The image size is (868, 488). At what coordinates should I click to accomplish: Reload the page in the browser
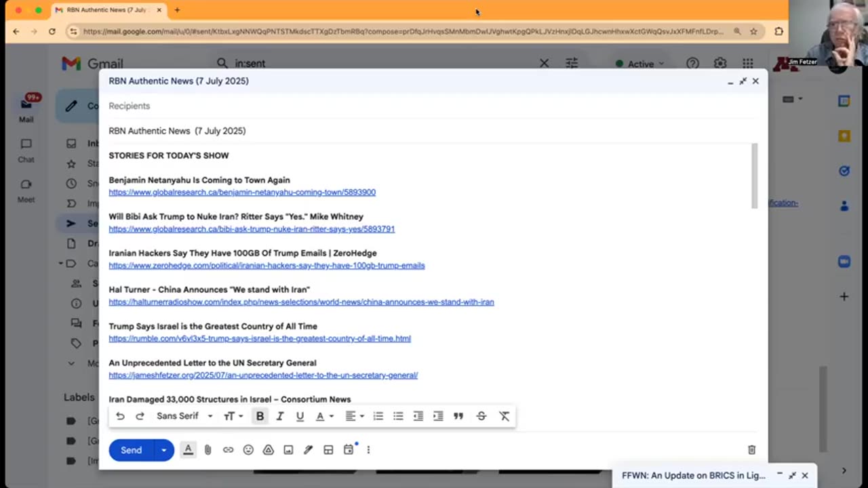coord(52,31)
